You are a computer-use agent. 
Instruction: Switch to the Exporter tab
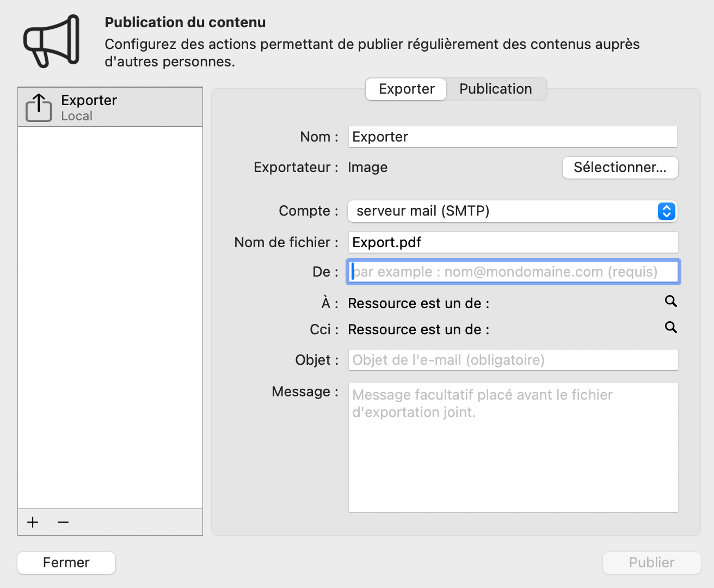point(407,89)
